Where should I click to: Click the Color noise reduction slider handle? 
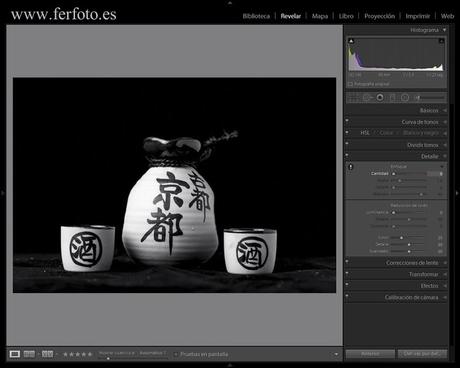401,238
